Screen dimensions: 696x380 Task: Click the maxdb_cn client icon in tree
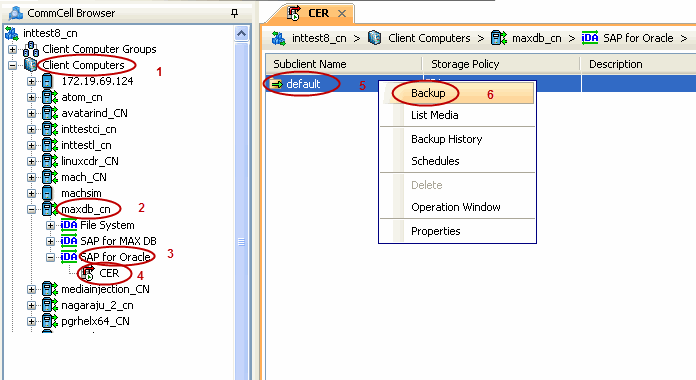pos(49,209)
